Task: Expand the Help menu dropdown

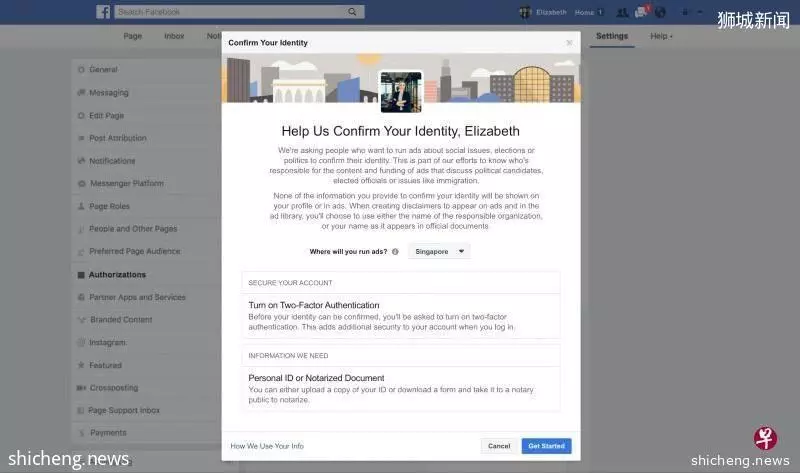Action: pos(661,36)
